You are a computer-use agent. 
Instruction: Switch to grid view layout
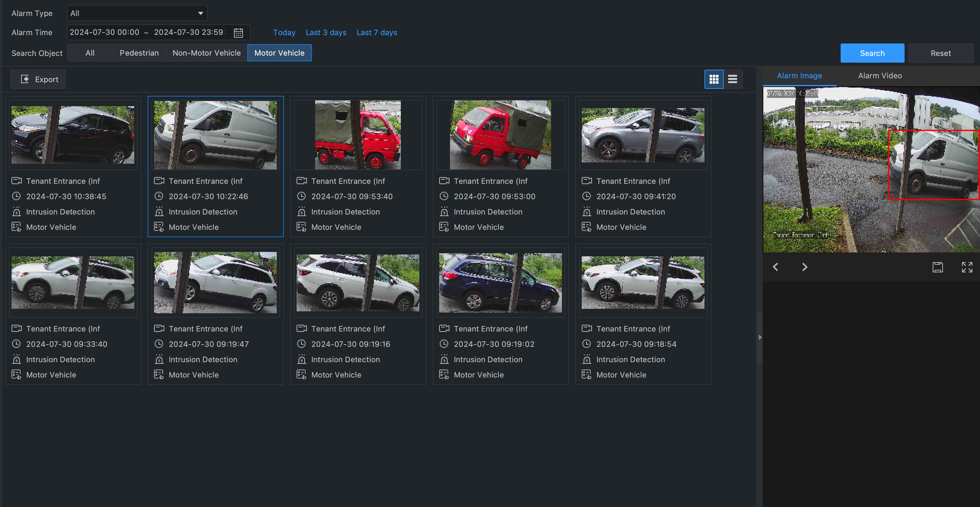pos(714,79)
